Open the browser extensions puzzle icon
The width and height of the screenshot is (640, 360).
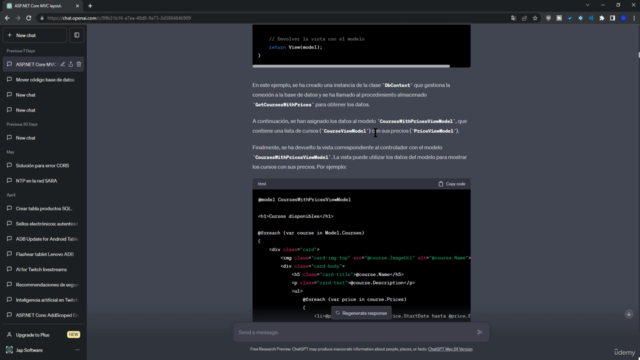click(602, 18)
